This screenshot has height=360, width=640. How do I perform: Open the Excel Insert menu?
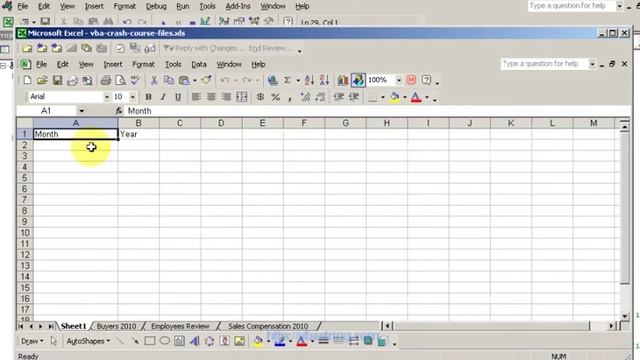pos(113,64)
